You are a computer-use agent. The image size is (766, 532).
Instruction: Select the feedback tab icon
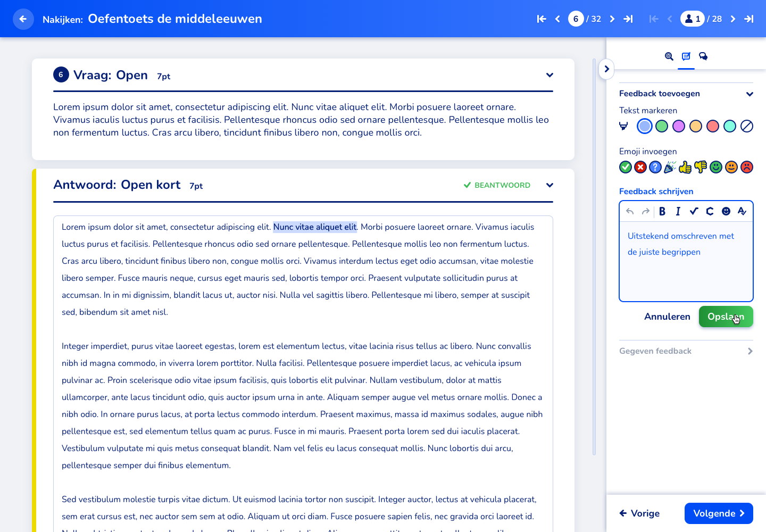click(686, 56)
